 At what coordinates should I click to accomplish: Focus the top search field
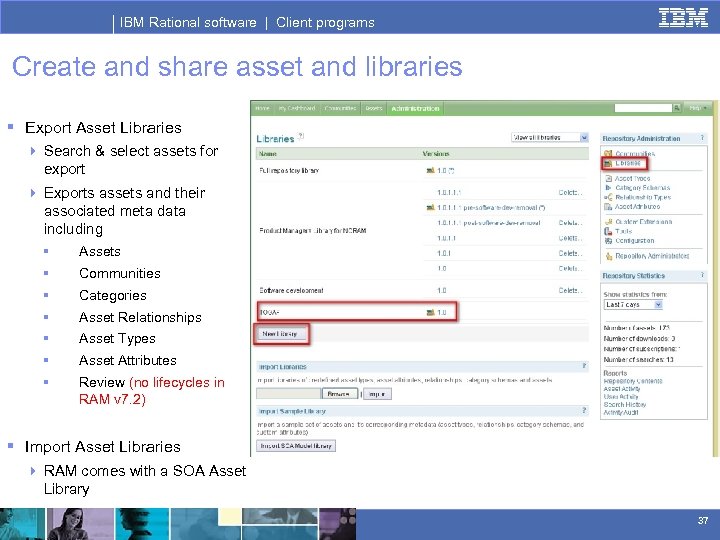pyautogui.click(x=643, y=108)
